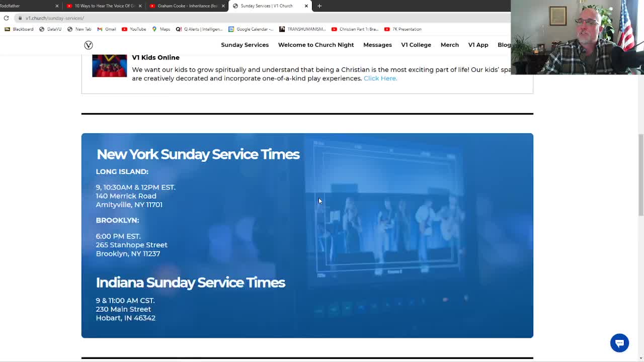Viewport: 644px width, 362px height.
Task: Click the BROOKLYN: label
Action: click(117, 220)
